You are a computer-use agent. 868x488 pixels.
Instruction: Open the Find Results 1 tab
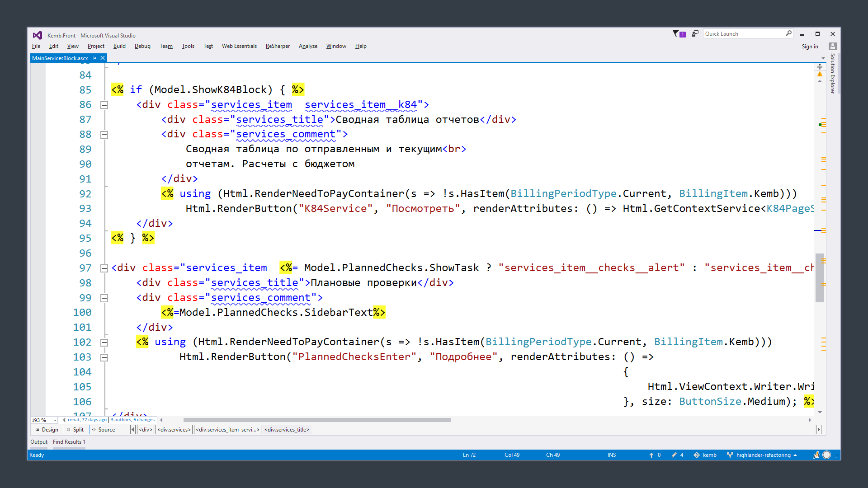tap(69, 442)
